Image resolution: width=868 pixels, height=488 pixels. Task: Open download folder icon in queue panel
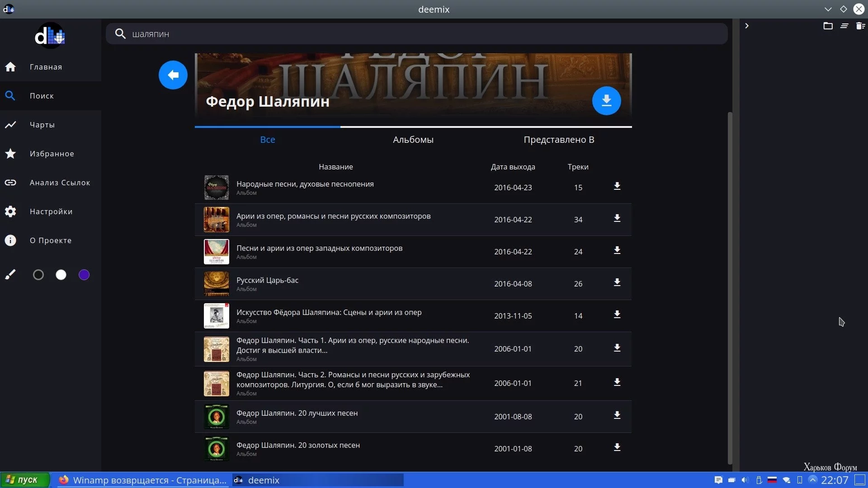[828, 26]
